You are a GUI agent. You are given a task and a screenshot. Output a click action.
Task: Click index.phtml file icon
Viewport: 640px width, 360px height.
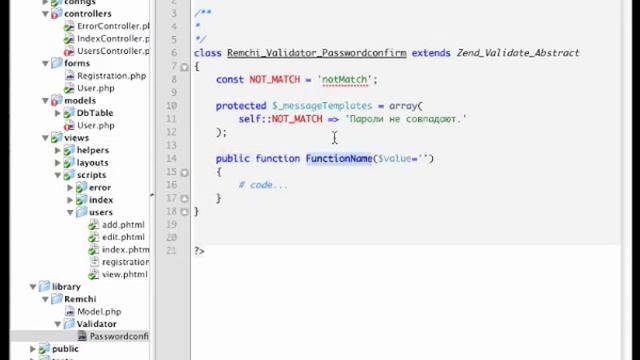click(x=94, y=249)
